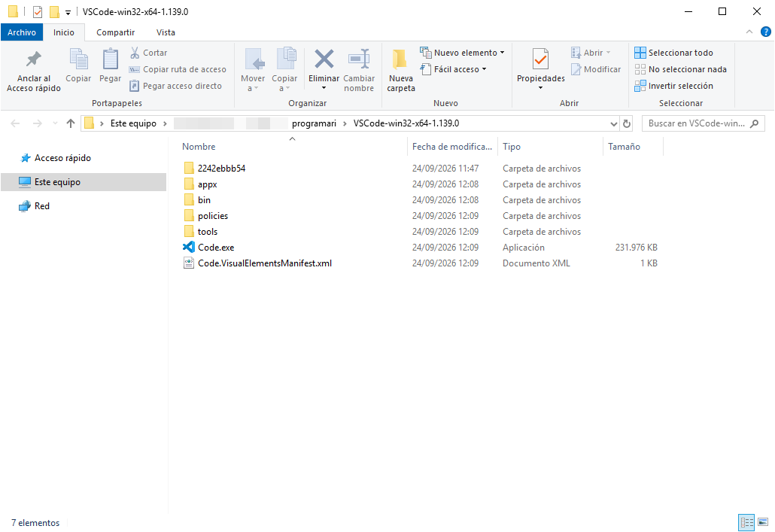The image size is (775, 532).
Task: Go forward with the right arrow
Action: (38, 123)
